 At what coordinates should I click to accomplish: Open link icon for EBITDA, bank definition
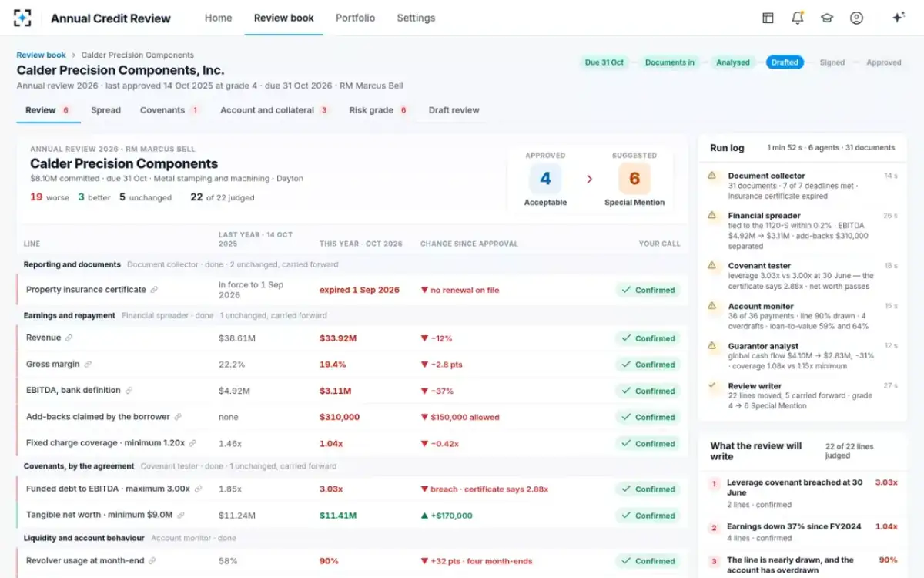pos(129,391)
